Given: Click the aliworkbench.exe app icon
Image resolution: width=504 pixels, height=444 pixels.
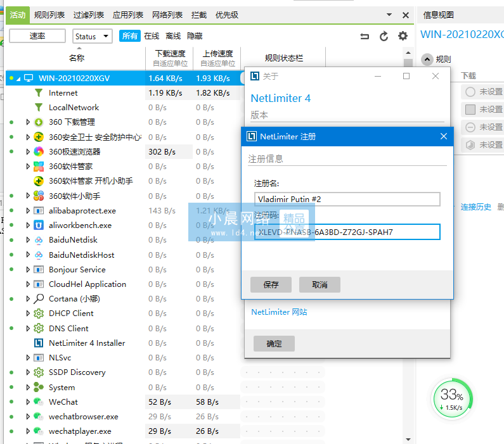Looking at the screenshot, I should pos(39,225).
